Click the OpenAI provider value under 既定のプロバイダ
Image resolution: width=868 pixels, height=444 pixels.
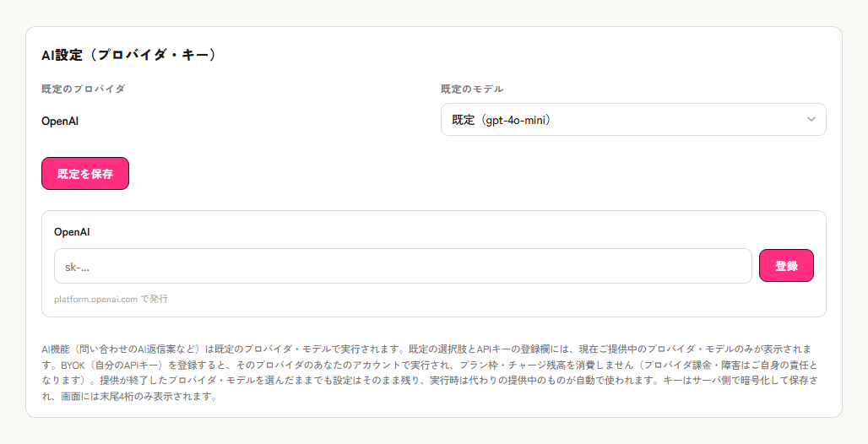click(x=60, y=122)
